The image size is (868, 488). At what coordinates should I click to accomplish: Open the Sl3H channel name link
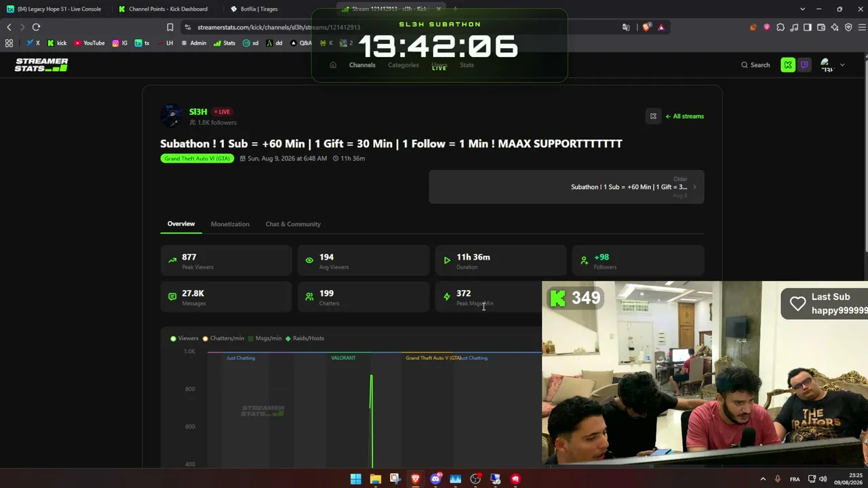click(x=198, y=111)
